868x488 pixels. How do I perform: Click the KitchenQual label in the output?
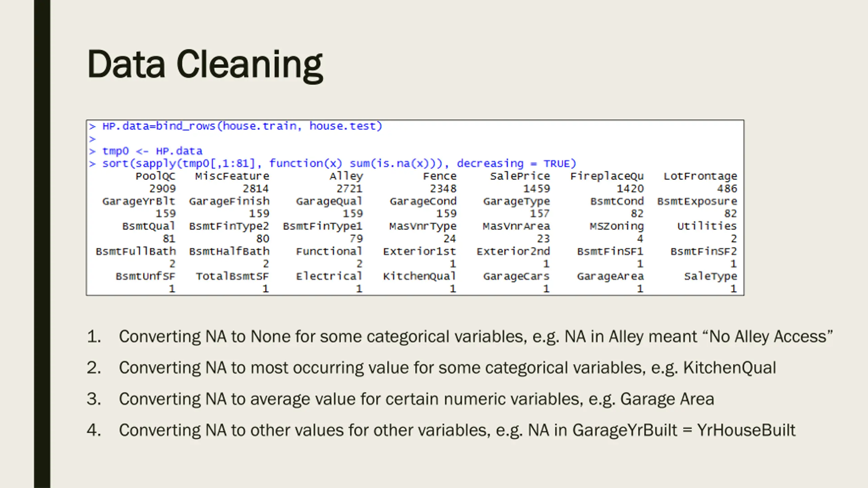point(420,277)
